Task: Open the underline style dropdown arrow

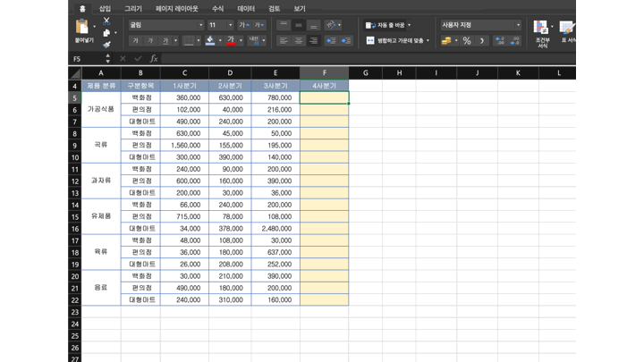Action: [176, 40]
